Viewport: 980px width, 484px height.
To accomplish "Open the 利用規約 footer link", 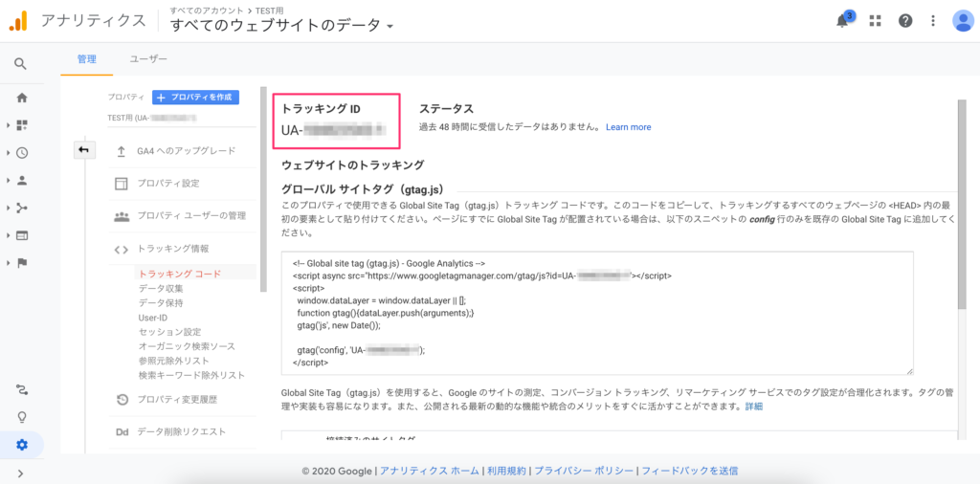I will [506, 471].
